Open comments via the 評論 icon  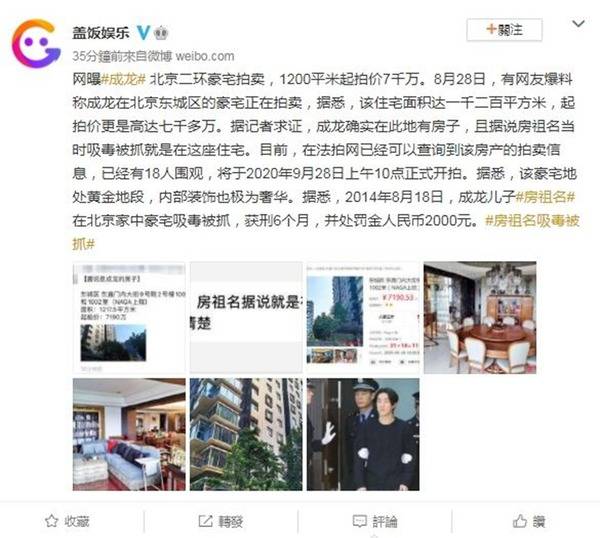pos(359,521)
